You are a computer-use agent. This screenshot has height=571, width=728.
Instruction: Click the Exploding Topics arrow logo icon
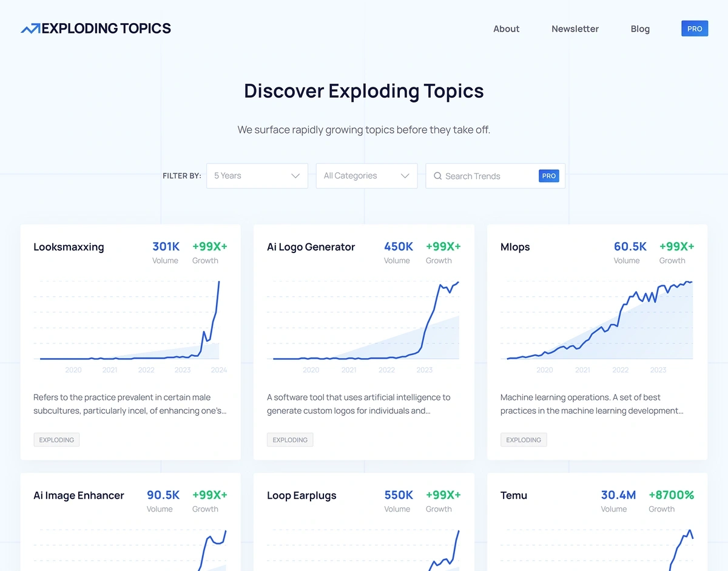30,29
